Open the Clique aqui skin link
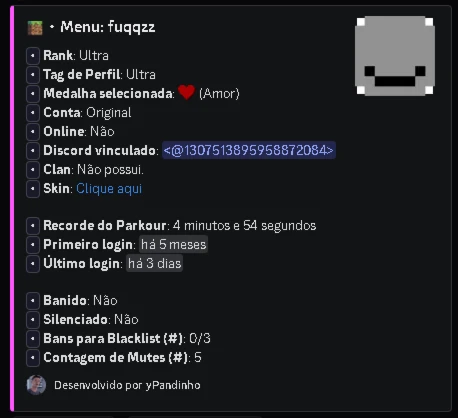The image size is (458, 418). point(109,189)
